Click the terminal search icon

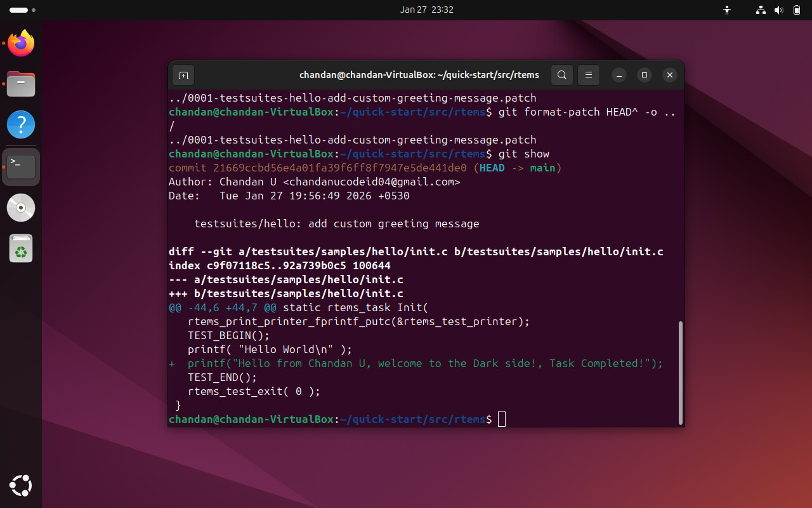[561, 75]
